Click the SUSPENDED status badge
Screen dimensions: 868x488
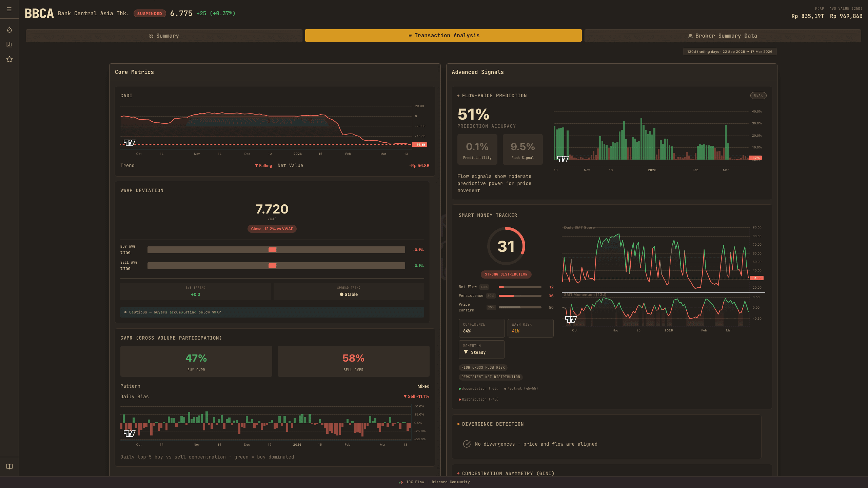(150, 14)
